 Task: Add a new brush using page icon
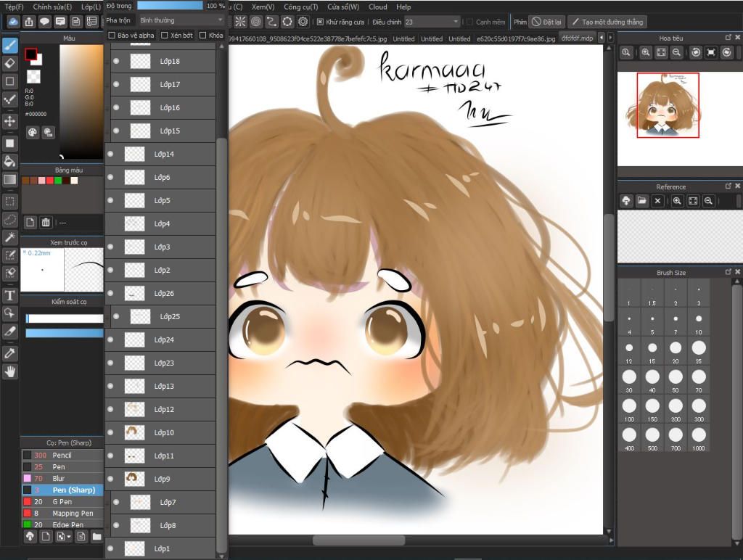46,536
